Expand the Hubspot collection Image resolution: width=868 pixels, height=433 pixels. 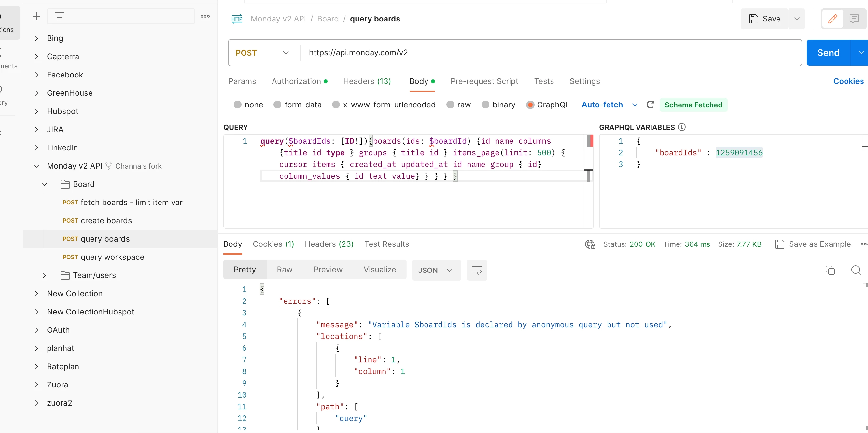click(36, 111)
